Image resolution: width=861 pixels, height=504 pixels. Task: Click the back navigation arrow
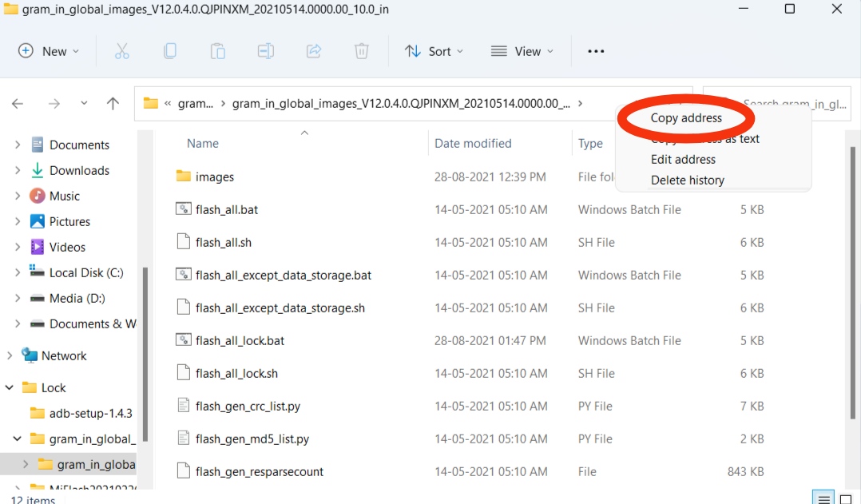(x=18, y=103)
